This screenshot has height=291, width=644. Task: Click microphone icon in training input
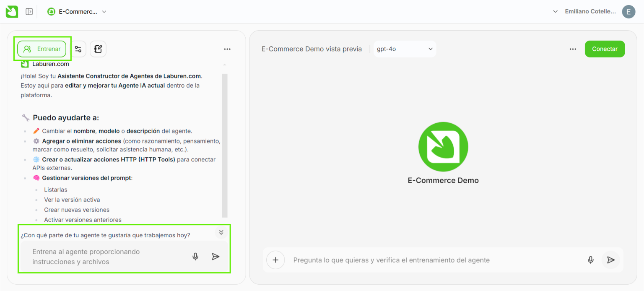click(195, 257)
